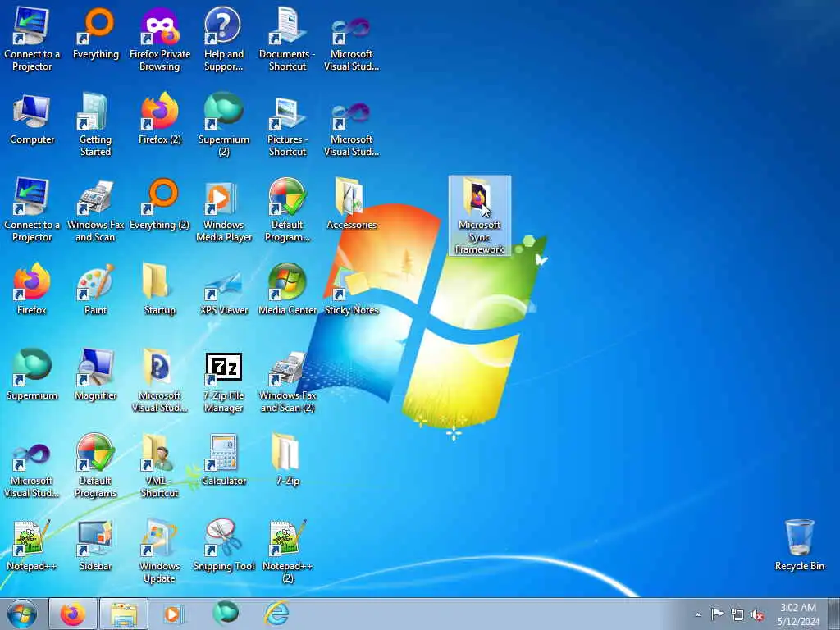Open the Help and Support shortcut
The height and width of the screenshot is (630, 840).
coord(223,39)
